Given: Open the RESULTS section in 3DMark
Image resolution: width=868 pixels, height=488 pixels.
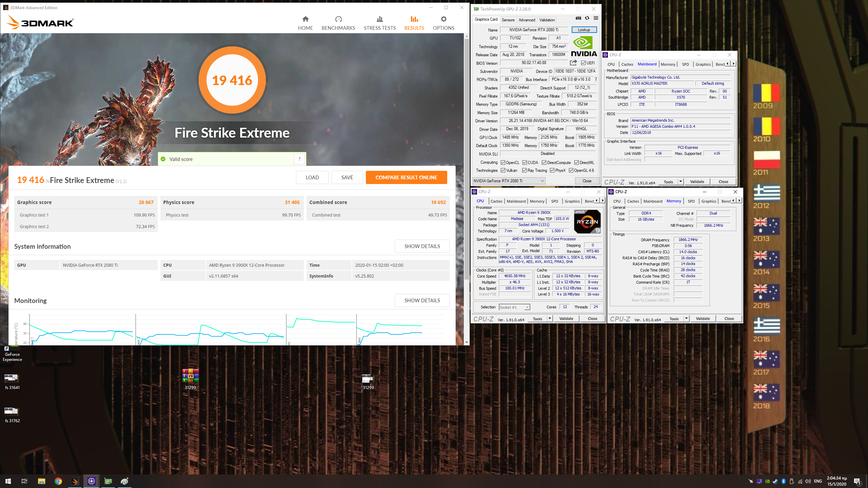Looking at the screenshot, I should point(414,23).
